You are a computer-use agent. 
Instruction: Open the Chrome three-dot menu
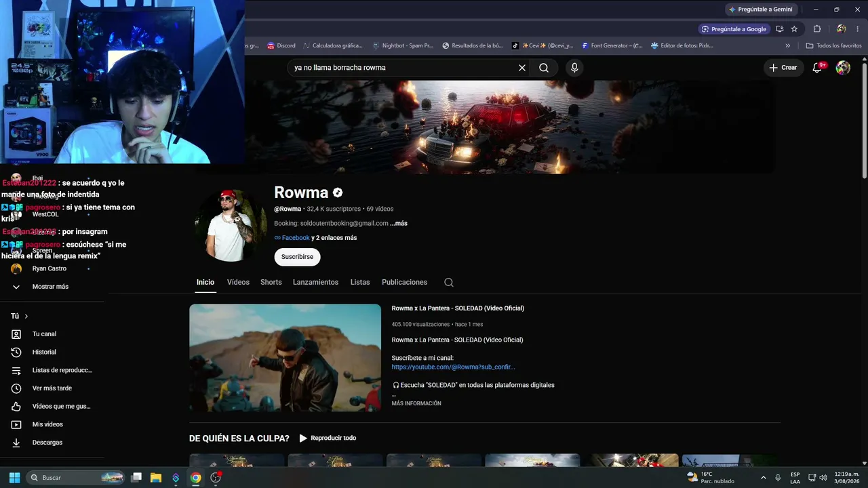click(x=857, y=29)
